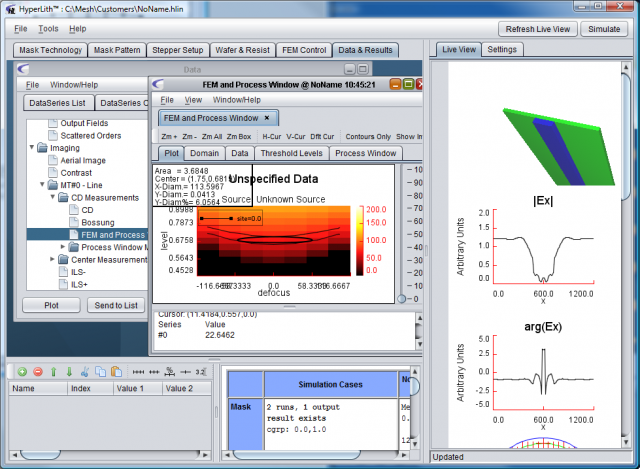Viewport: 640px width, 469px height.
Task: Click the scissors cut icon
Action: pyautogui.click(x=85, y=371)
